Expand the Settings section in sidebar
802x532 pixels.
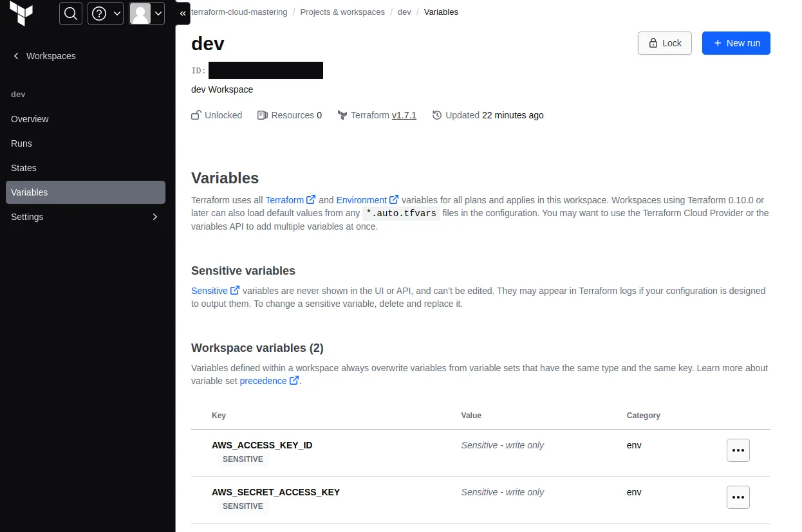click(x=154, y=217)
